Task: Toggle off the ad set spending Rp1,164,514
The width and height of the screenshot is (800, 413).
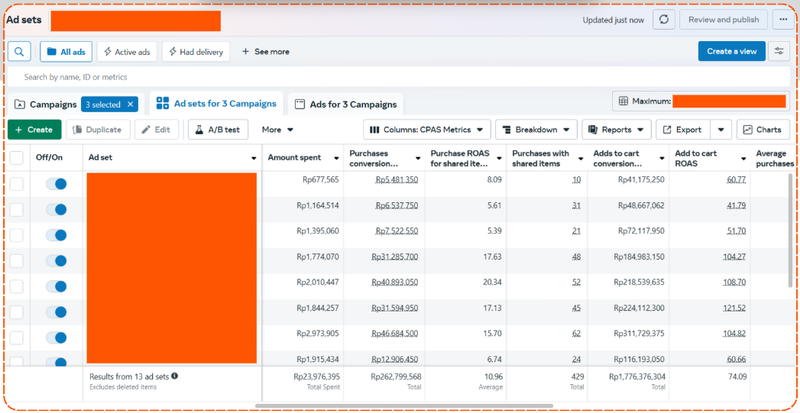Action: tap(56, 209)
